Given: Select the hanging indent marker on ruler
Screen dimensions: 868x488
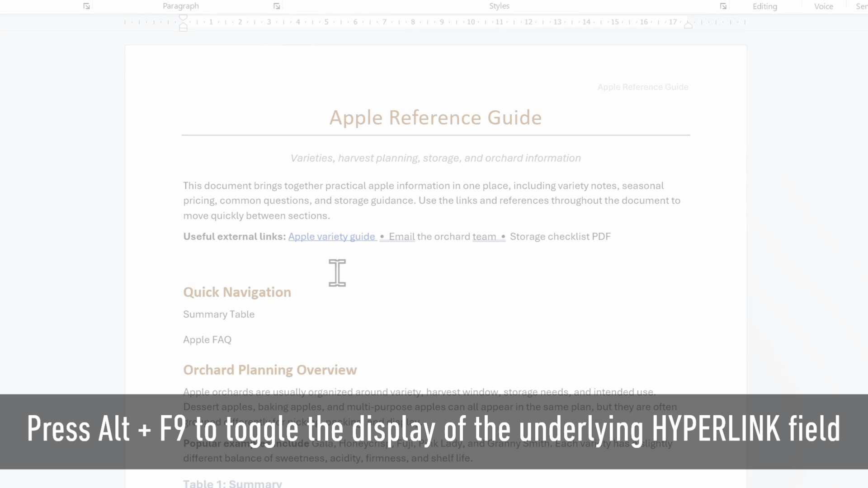Looking at the screenshot, I should (183, 26).
